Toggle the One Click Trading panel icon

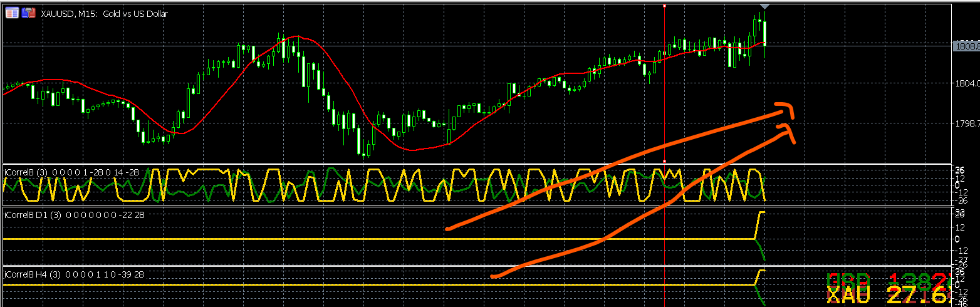pyautogui.click(x=29, y=13)
